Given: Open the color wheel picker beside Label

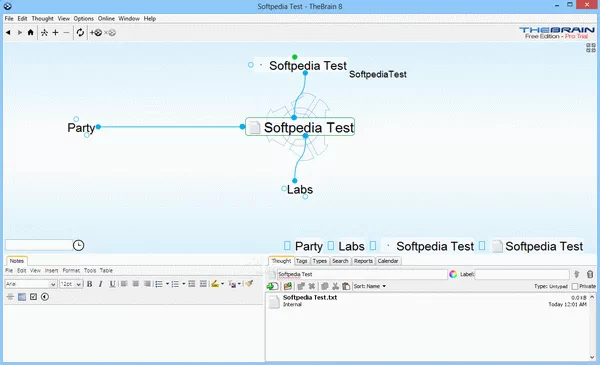Looking at the screenshot, I should pos(453,274).
